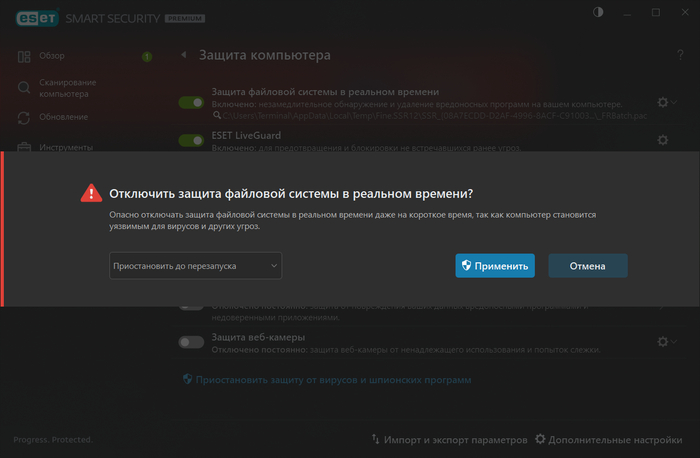Expand gear options for Защита веб-камеры
This screenshot has width=700, height=458.
[665, 342]
